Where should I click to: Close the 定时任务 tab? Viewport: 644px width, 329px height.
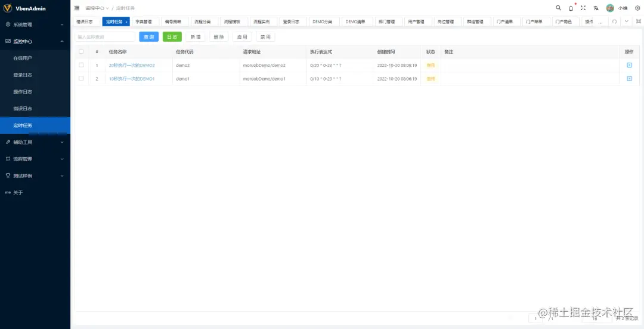[126, 22]
